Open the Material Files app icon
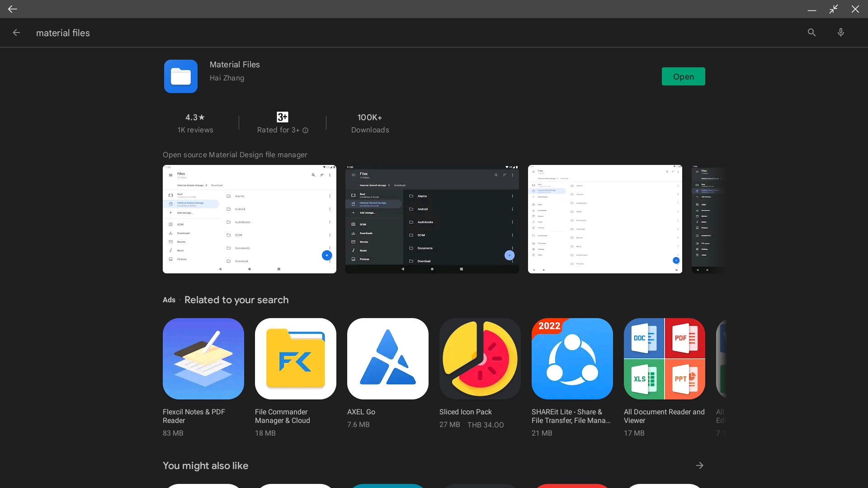 coord(181,76)
